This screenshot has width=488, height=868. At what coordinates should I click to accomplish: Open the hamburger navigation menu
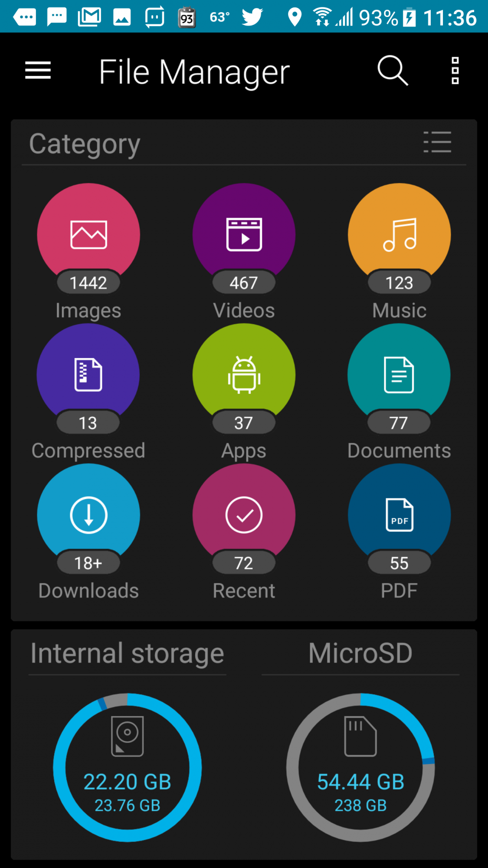(x=38, y=70)
